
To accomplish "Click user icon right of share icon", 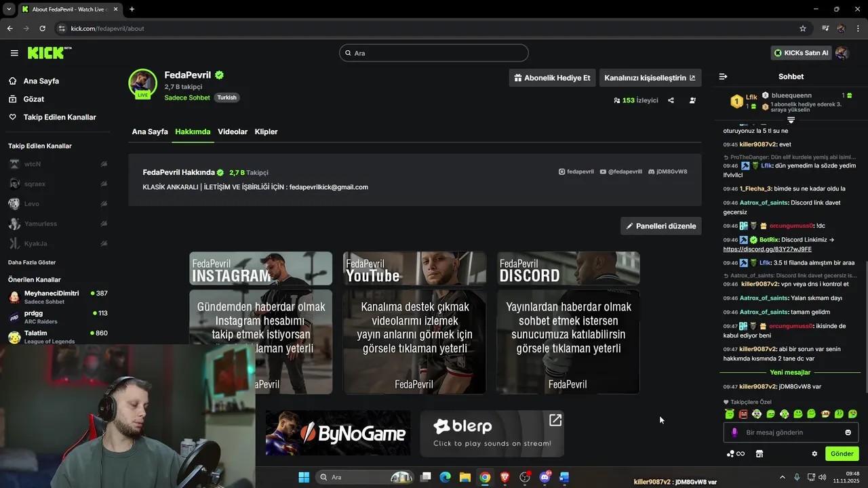I will point(692,100).
